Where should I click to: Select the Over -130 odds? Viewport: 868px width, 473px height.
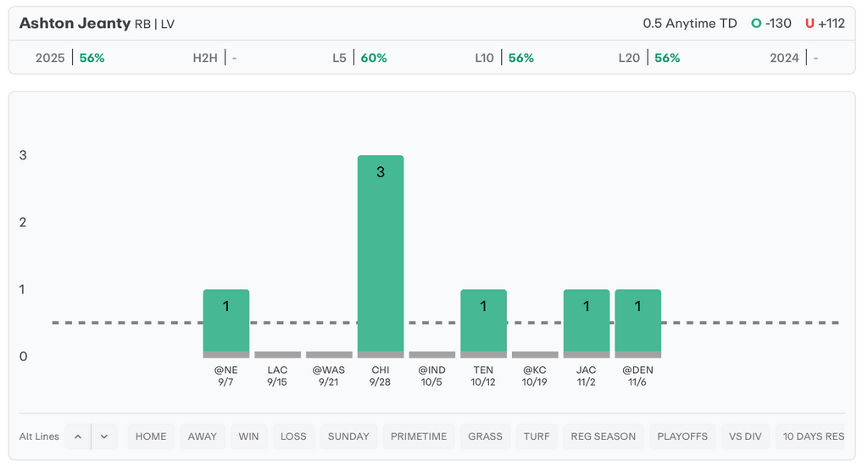pyautogui.click(x=771, y=24)
